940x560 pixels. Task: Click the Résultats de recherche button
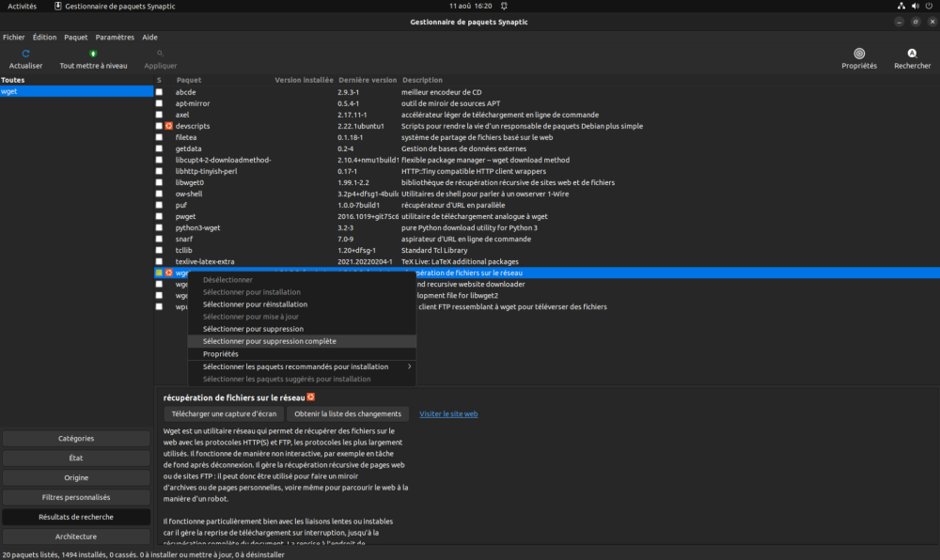coord(76,517)
